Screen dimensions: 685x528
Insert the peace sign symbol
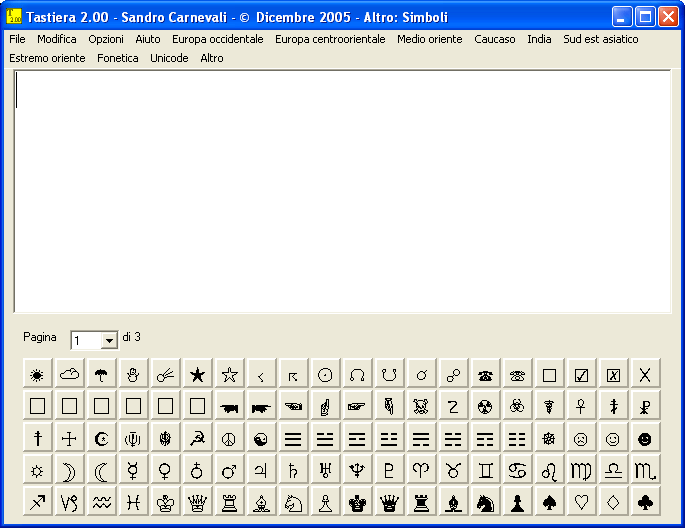229,438
